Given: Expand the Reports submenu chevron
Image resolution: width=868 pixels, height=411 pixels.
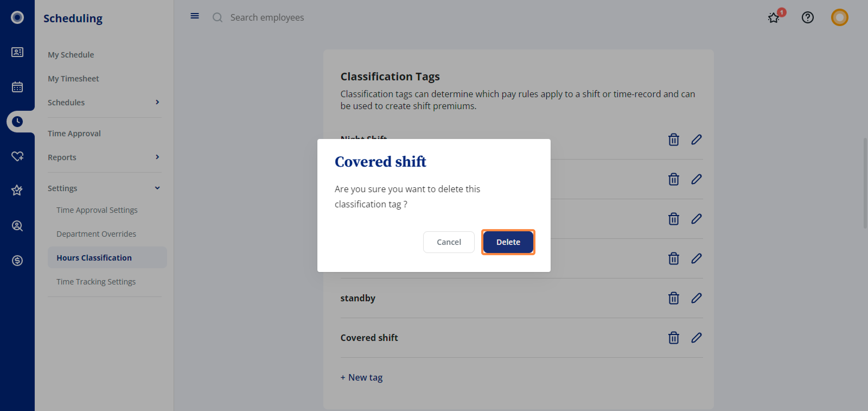Looking at the screenshot, I should pyautogui.click(x=157, y=157).
